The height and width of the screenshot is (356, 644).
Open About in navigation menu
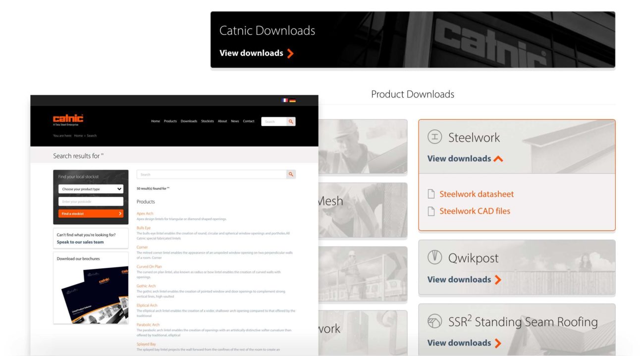[222, 121]
